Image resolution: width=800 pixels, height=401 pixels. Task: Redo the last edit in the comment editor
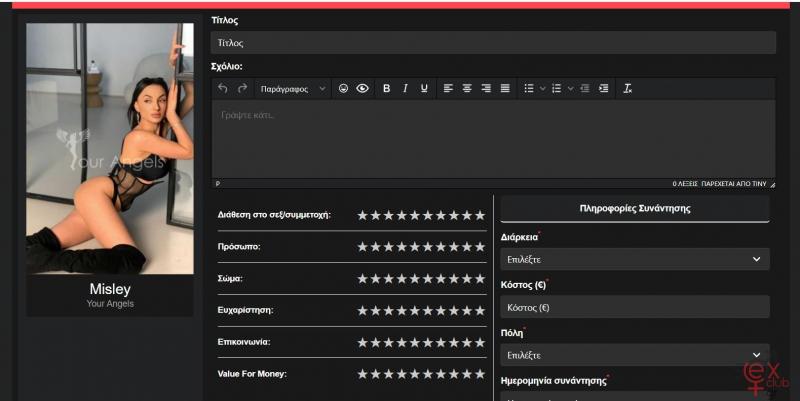tap(242, 88)
